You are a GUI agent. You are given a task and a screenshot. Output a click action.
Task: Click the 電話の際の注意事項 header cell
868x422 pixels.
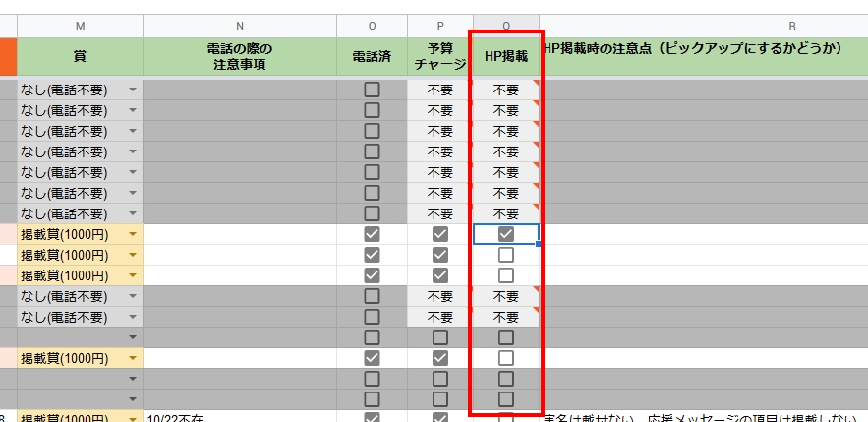click(x=240, y=56)
